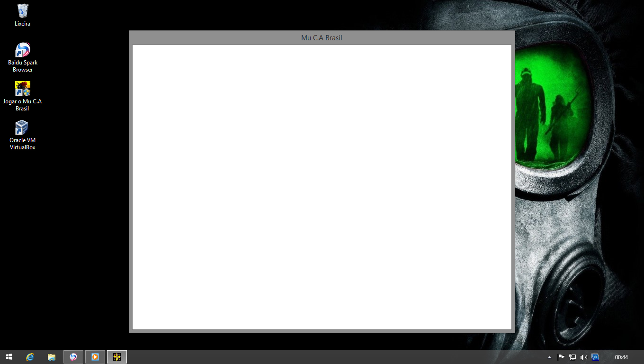Switch to the media player taskbar button

95,357
